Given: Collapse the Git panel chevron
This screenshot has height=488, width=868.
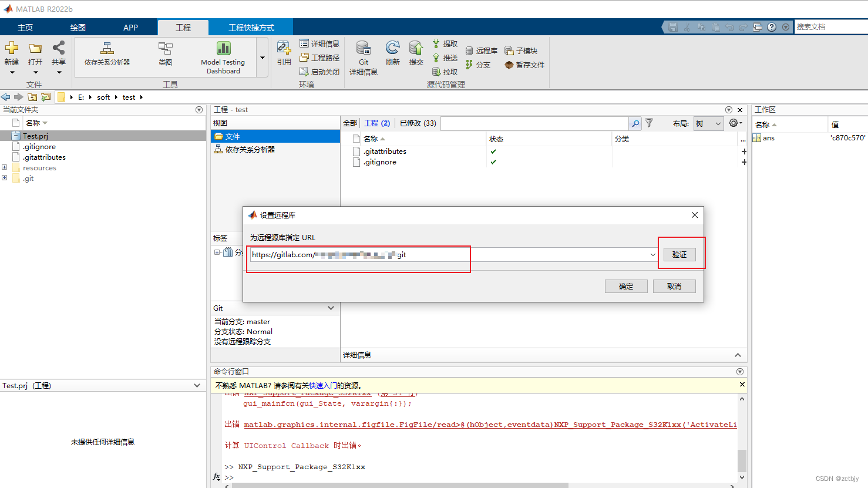Looking at the screenshot, I should [331, 308].
